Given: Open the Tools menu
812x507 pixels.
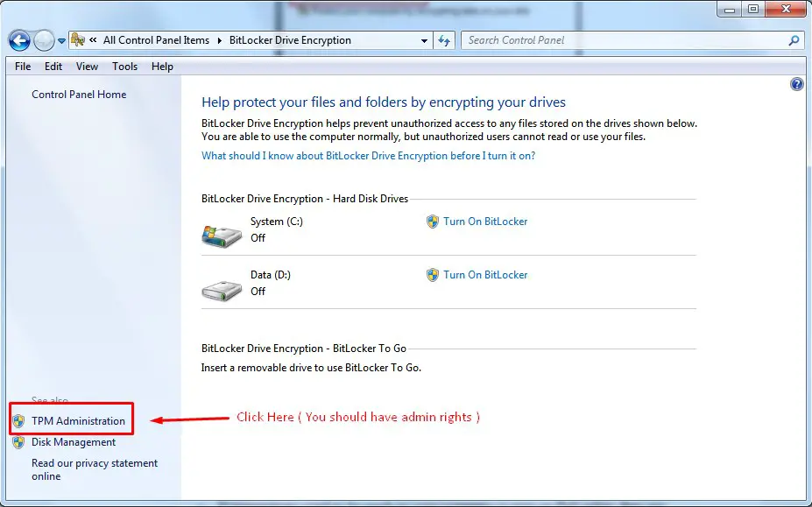Looking at the screenshot, I should point(124,67).
